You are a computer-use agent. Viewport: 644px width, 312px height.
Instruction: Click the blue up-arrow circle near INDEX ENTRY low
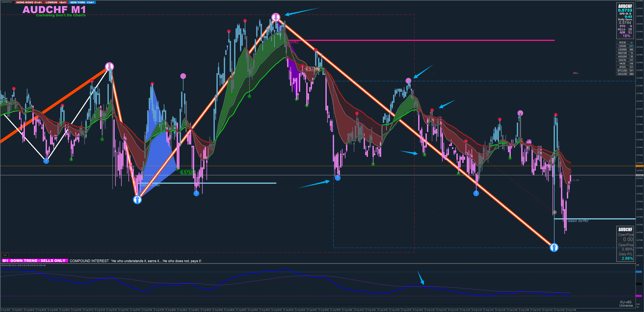point(137,200)
